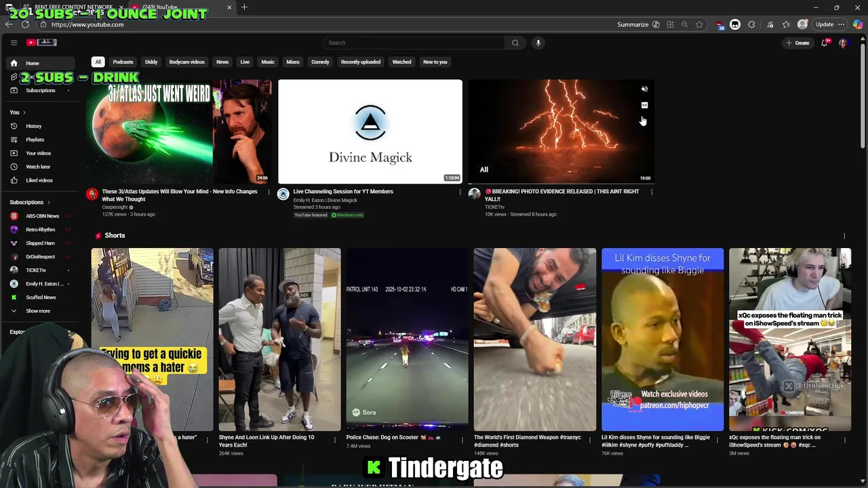Open the browser Extensions puzzle icon

pyautogui.click(x=751, y=24)
